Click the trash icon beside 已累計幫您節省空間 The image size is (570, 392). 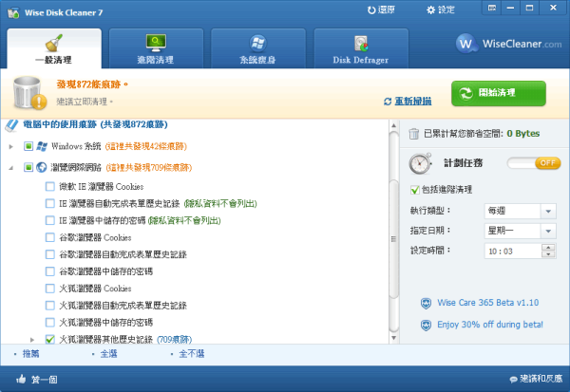tap(413, 134)
